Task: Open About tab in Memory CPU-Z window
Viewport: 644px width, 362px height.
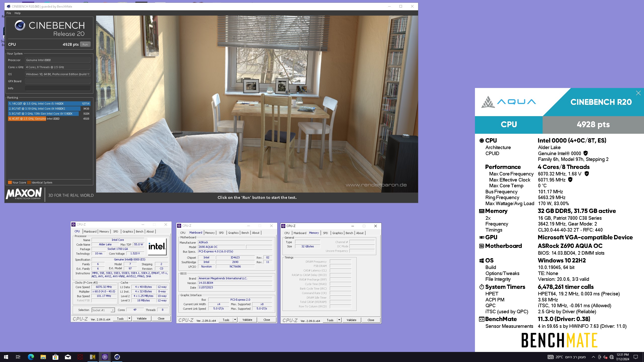Action: (x=360, y=233)
